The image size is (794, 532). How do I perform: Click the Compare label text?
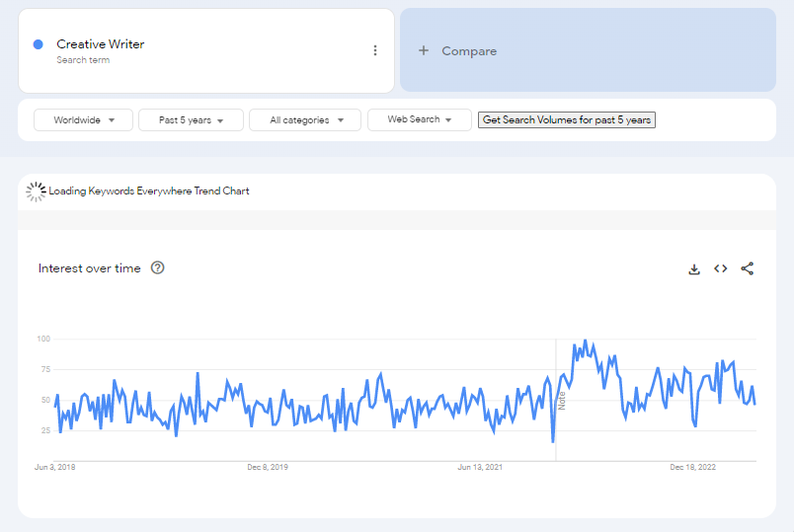(469, 51)
